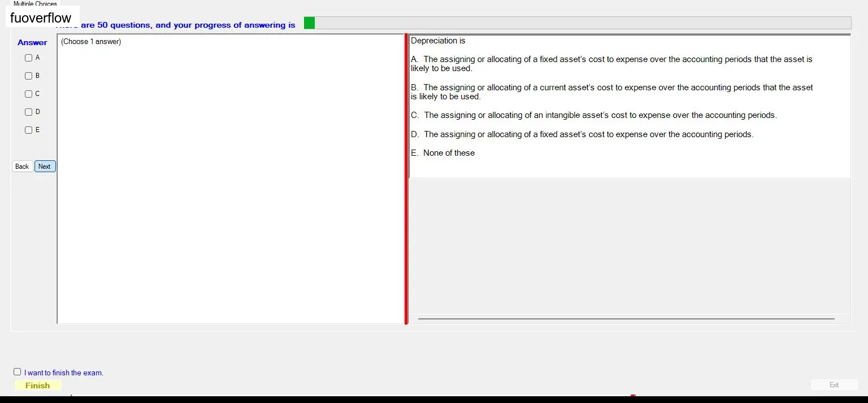Go Back to previous question
868x403 pixels.
pyautogui.click(x=22, y=167)
